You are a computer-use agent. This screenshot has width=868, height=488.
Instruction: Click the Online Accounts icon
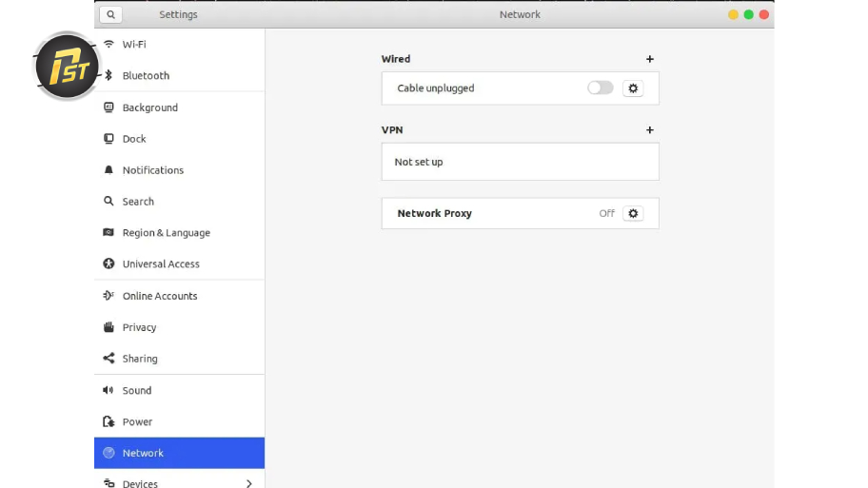(108, 296)
